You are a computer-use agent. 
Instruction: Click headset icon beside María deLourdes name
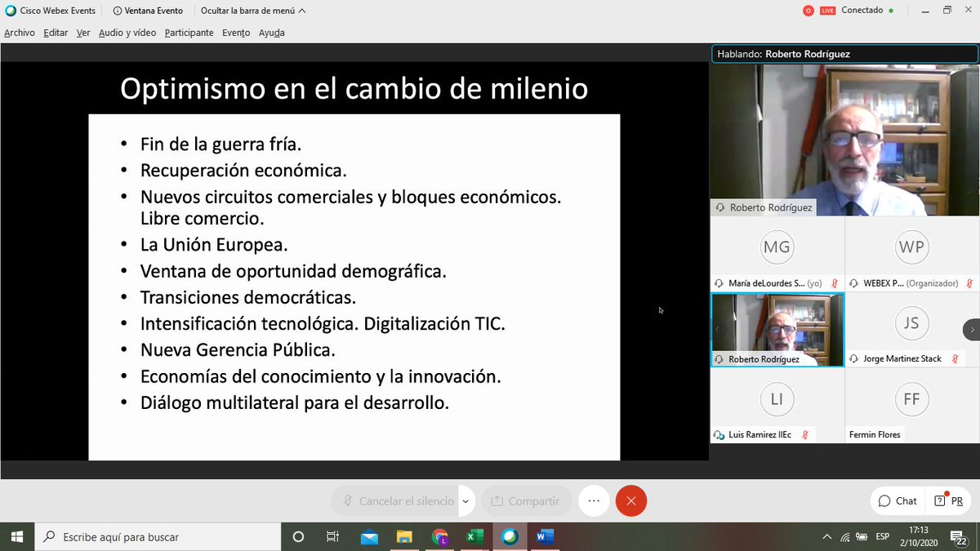(719, 283)
